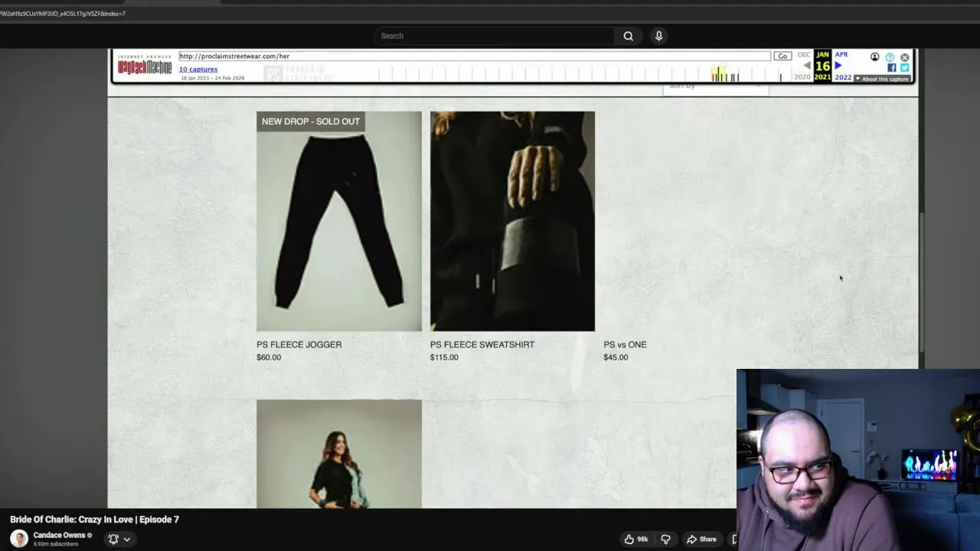This screenshot has height=551, width=980.
Task: Click highlighted capture on Wayback timeline
Action: pos(718,74)
